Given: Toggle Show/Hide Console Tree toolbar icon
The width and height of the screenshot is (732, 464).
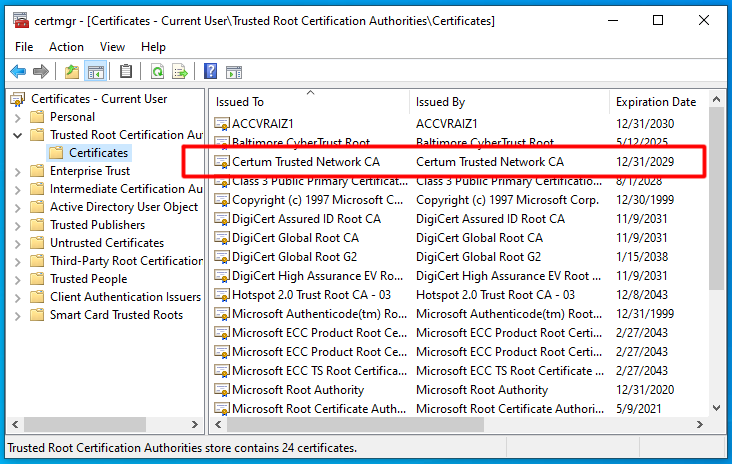Looking at the screenshot, I should (x=96, y=71).
